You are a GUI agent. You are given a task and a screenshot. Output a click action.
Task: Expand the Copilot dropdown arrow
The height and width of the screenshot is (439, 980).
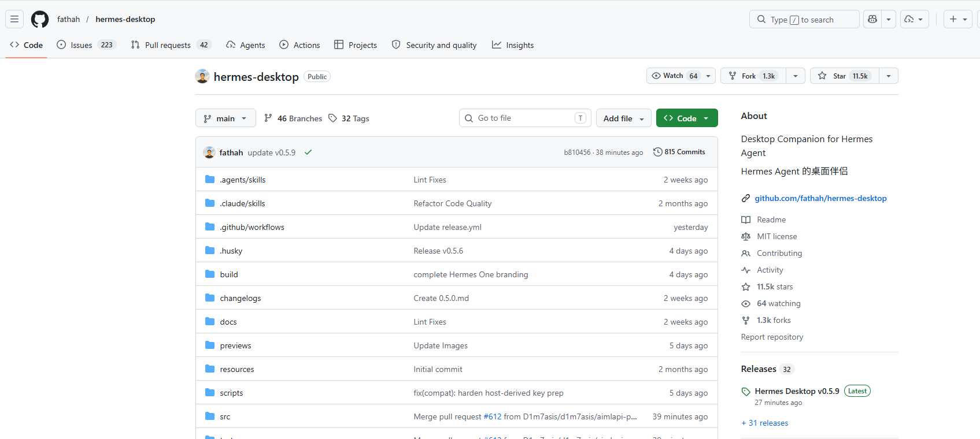pos(889,19)
